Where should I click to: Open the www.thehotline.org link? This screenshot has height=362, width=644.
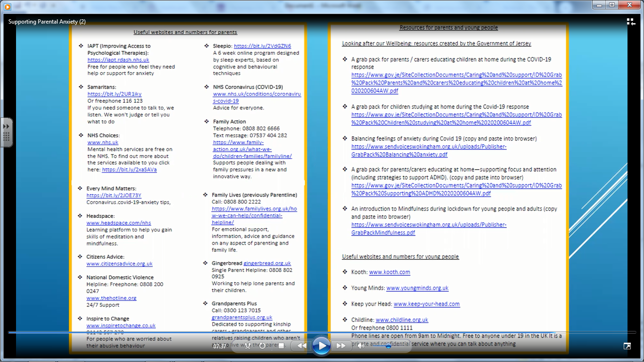point(111,298)
